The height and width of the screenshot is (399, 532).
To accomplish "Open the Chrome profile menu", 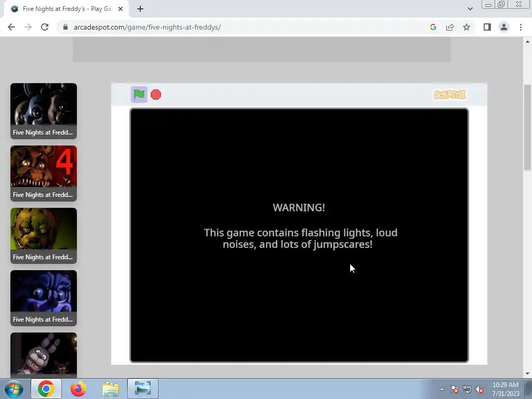I will click(504, 27).
